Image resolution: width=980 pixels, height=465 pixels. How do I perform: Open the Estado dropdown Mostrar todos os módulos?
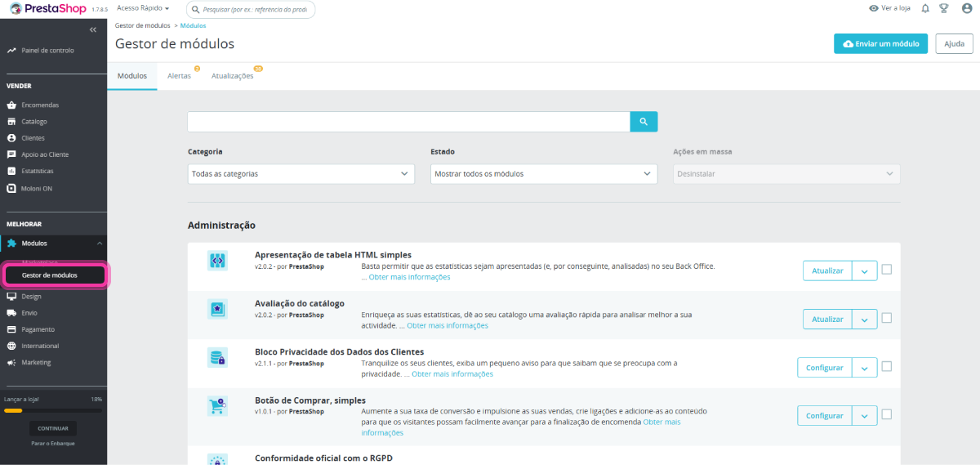544,174
